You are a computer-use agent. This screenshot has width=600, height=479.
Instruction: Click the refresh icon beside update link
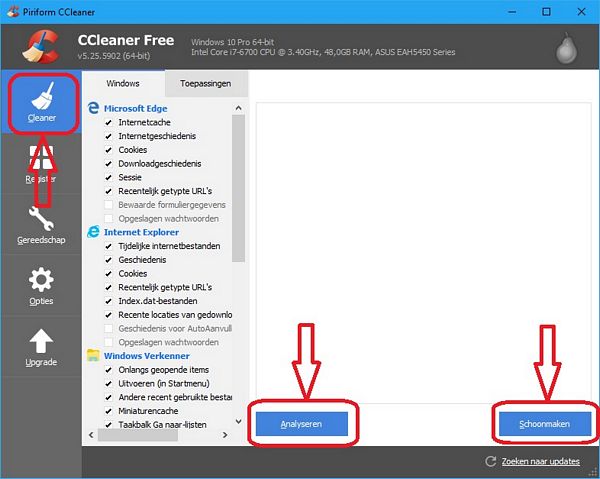coord(491,461)
